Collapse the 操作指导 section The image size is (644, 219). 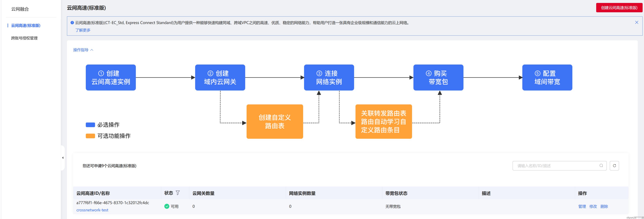click(x=83, y=50)
